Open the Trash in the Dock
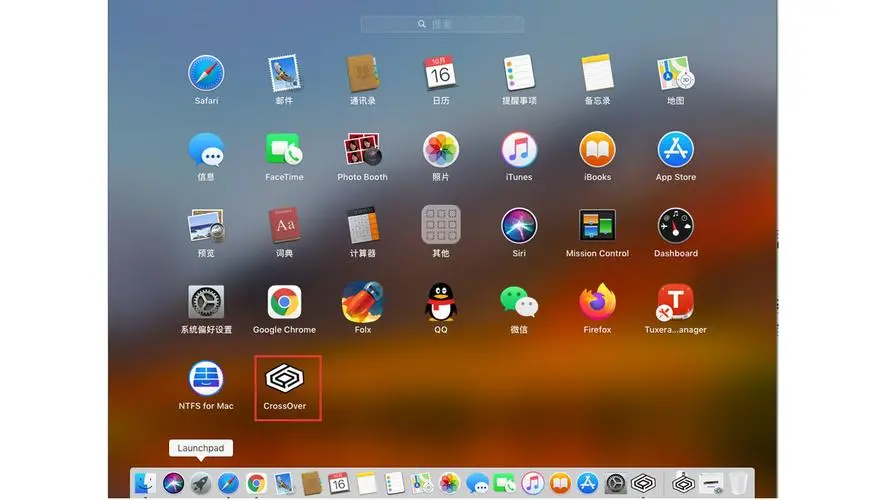Screen dimensions: 889x500 coord(738,484)
